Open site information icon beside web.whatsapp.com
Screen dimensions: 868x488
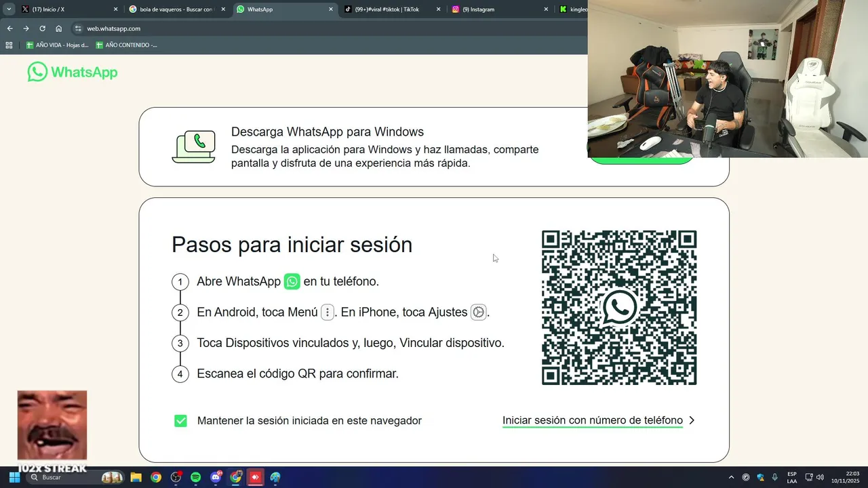pyautogui.click(x=78, y=28)
